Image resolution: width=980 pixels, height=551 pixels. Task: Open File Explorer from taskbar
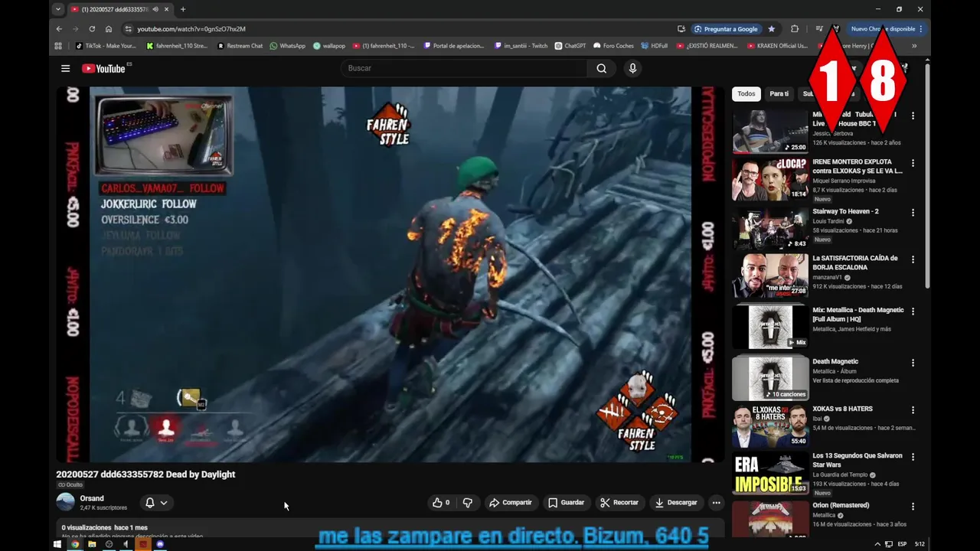(x=92, y=544)
